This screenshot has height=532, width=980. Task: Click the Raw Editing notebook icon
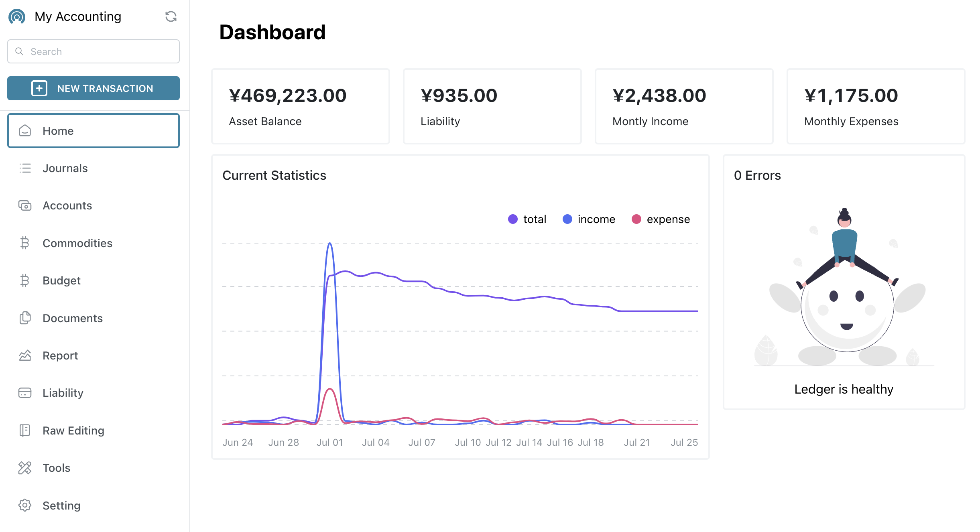pos(25,430)
